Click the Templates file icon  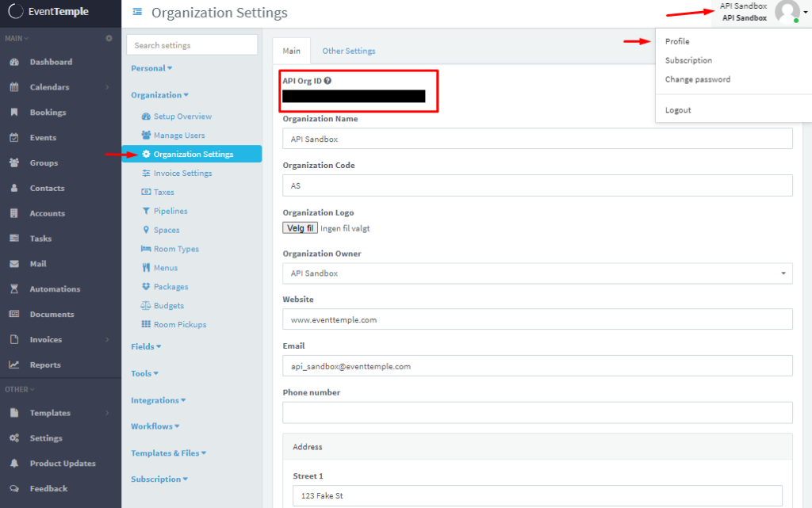14,413
